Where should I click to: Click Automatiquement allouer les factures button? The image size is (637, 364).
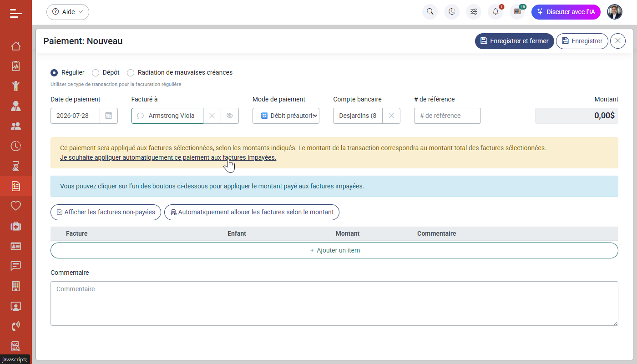252,212
